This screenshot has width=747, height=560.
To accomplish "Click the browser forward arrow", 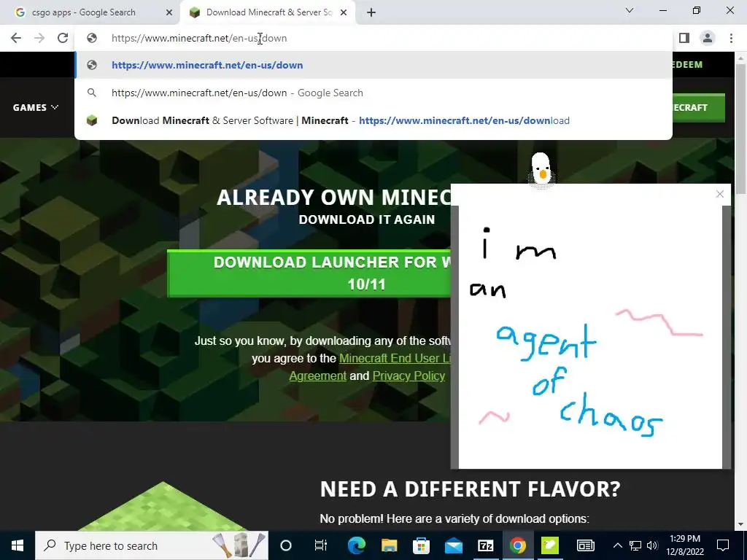I will [39, 38].
